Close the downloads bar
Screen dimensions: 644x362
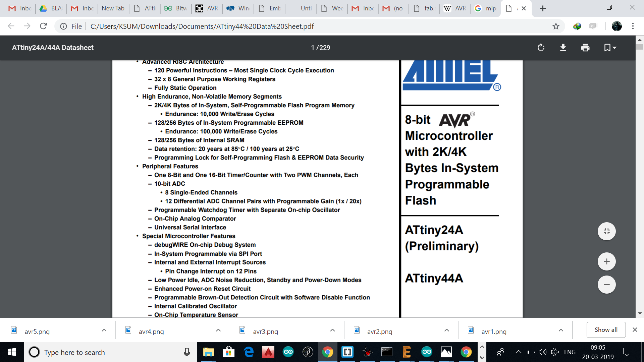point(635,330)
